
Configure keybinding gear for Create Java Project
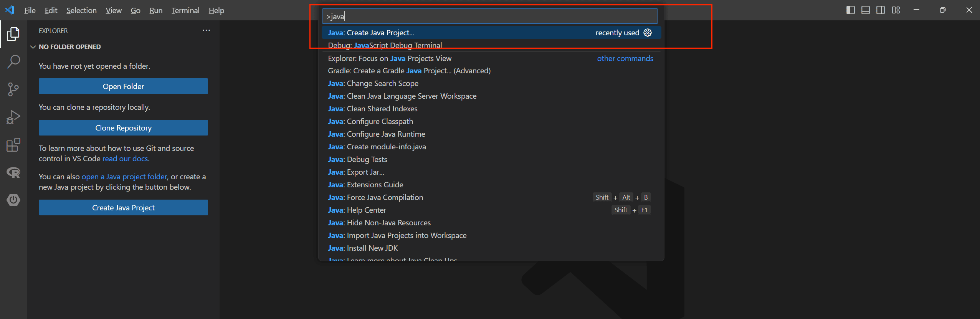click(x=648, y=33)
